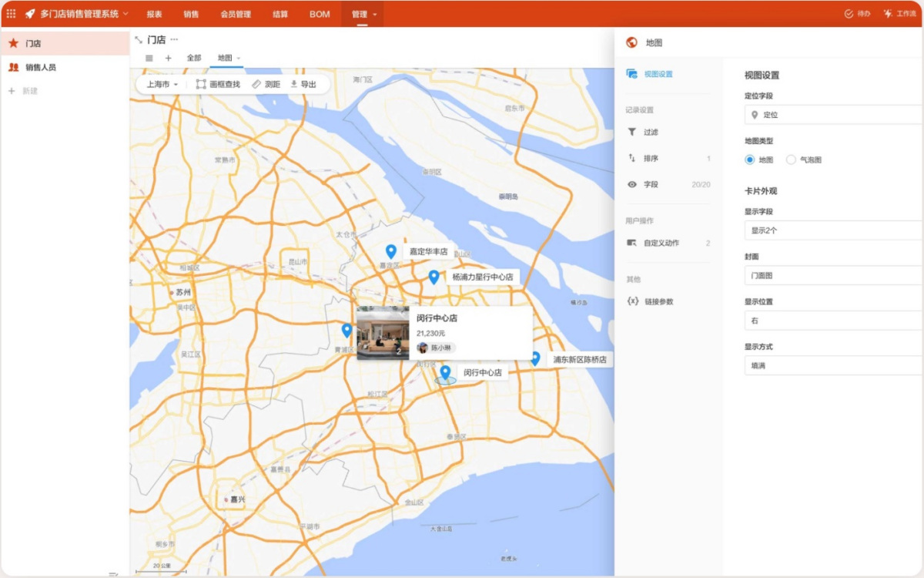This screenshot has height=578, width=924.
Task: Open the 过滤 filter settings
Action: (651, 133)
